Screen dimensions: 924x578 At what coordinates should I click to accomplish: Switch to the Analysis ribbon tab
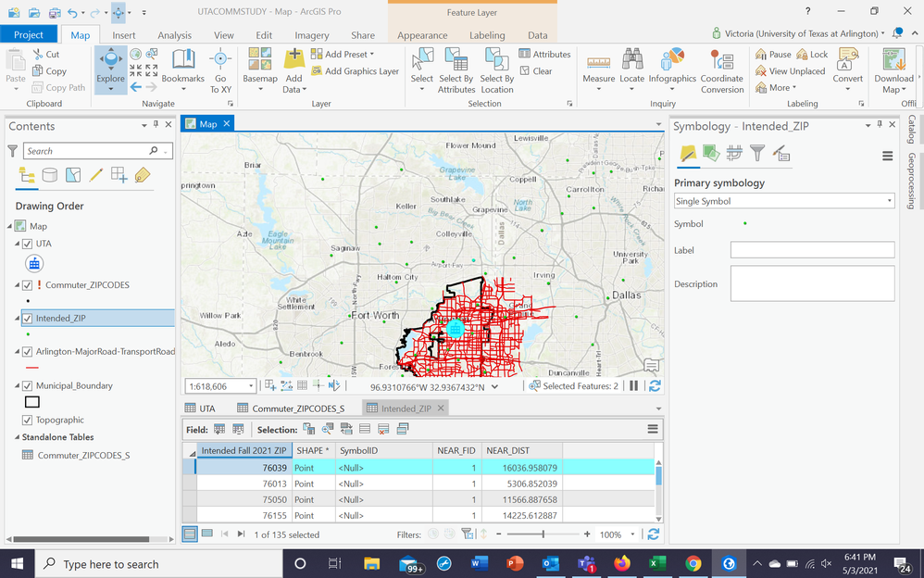coord(174,35)
